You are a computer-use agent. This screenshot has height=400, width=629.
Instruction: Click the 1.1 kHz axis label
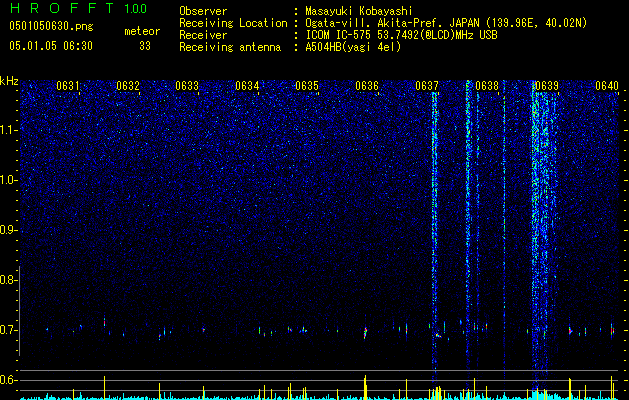(x=8, y=130)
